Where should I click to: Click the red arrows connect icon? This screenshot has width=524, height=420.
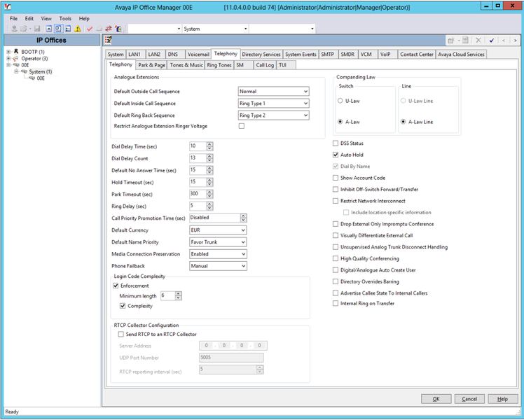(x=109, y=29)
